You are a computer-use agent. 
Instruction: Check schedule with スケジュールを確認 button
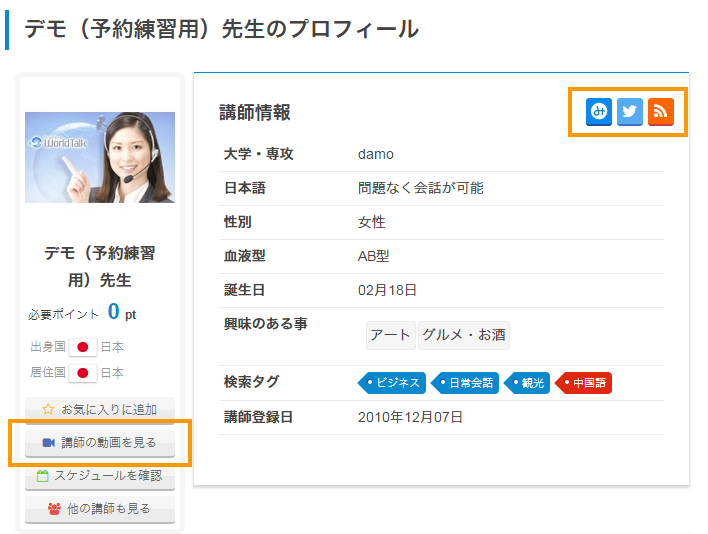[100, 476]
